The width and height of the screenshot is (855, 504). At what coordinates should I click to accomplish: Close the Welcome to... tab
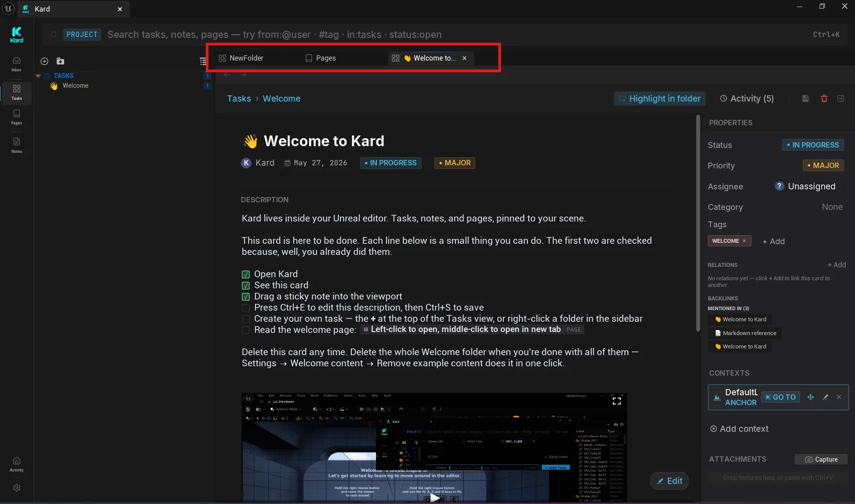pos(464,58)
